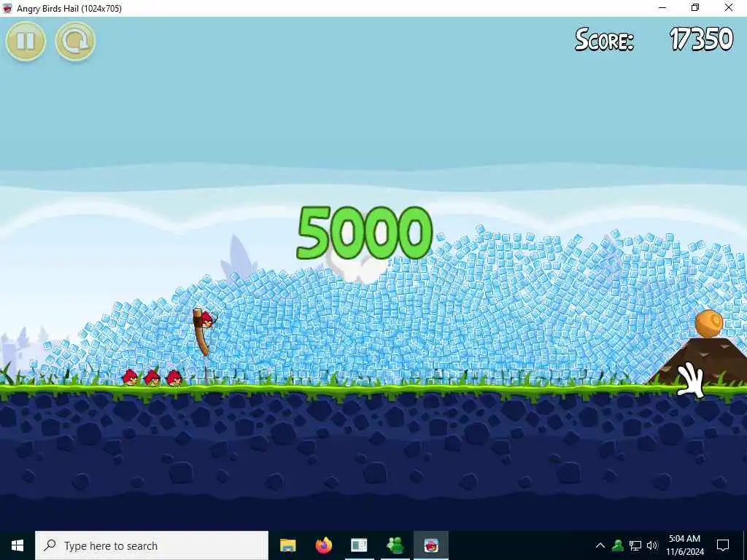
Task: Open the green user tray icon
Action: pyautogui.click(x=618, y=545)
